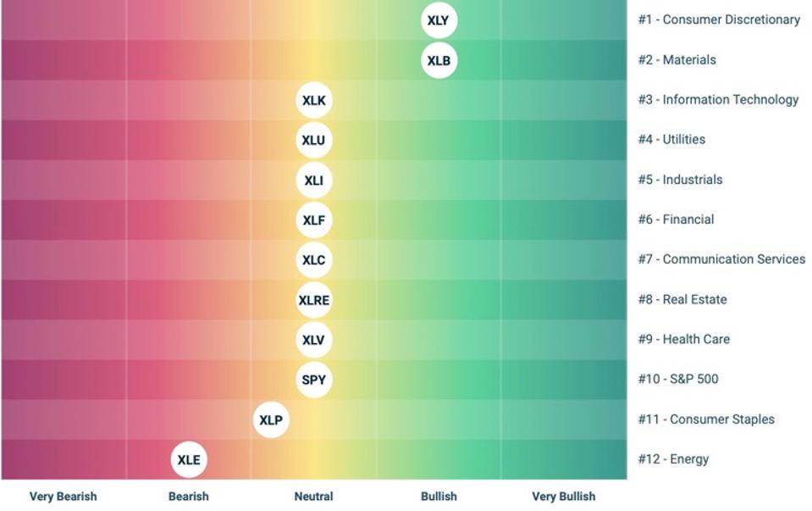Click the XLRE ticker circle
Screen dimensions: 812x511
(x=313, y=300)
